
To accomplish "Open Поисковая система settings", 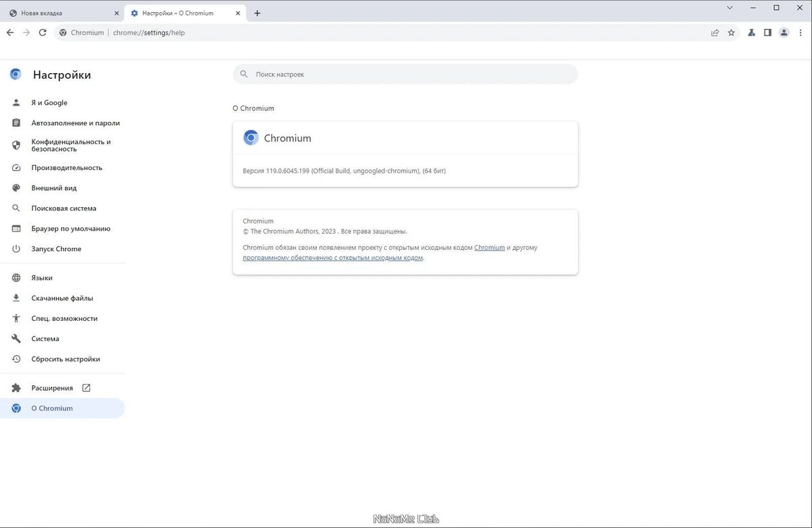I will click(x=62, y=208).
